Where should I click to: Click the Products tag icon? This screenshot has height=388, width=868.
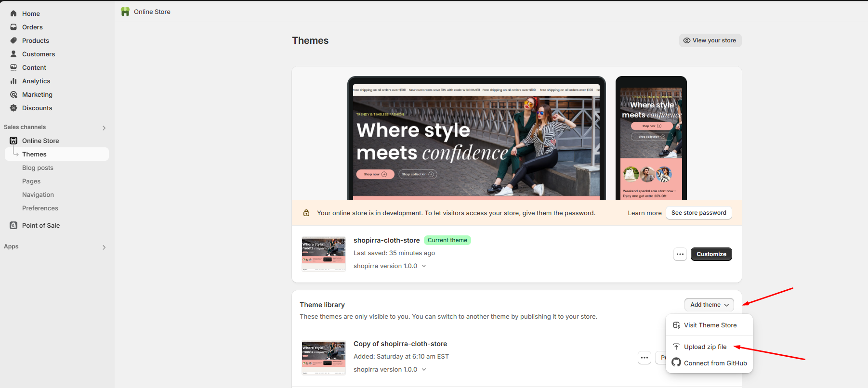click(13, 40)
